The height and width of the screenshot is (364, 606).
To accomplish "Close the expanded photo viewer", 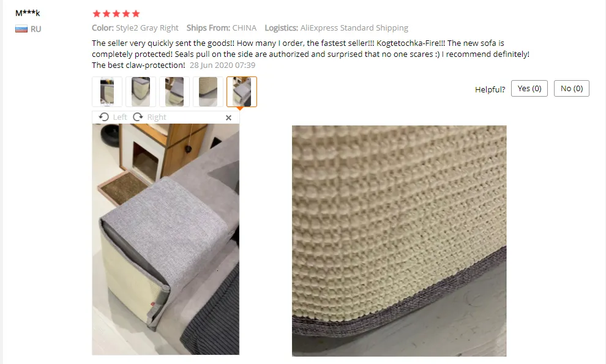I will [x=228, y=118].
